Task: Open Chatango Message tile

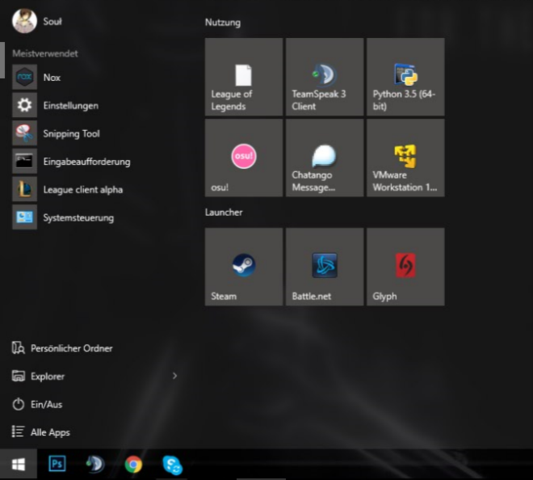Action: click(x=325, y=158)
